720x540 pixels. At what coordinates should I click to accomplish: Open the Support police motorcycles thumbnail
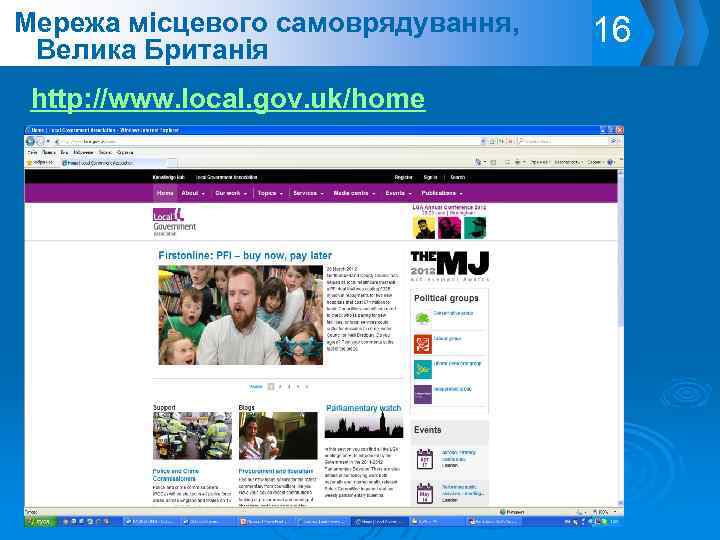point(192,436)
